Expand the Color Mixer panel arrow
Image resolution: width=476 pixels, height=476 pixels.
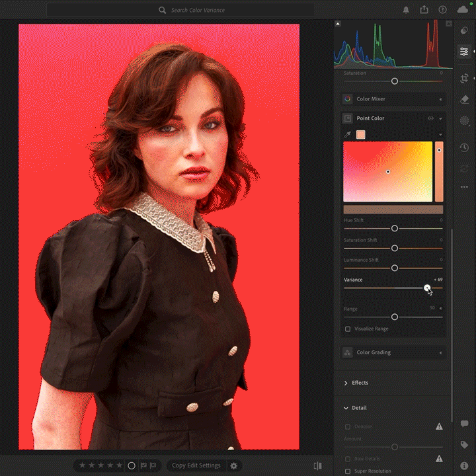click(x=440, y=99)
